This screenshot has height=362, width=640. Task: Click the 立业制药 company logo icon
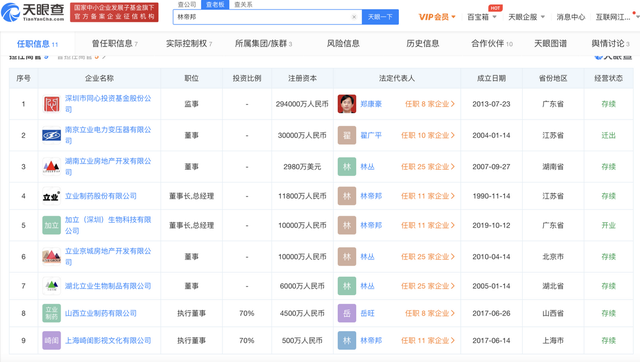tap(51, 196)
